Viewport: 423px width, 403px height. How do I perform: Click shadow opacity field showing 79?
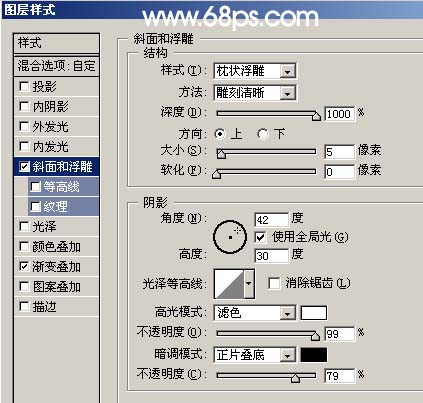point(339,376)
